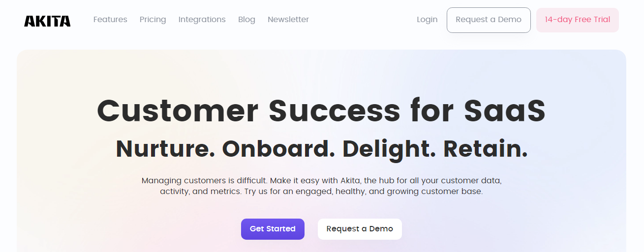Screen dimensions: 644x252
Task: Click the AKITA logo
Action: click(x=47, y=21)
